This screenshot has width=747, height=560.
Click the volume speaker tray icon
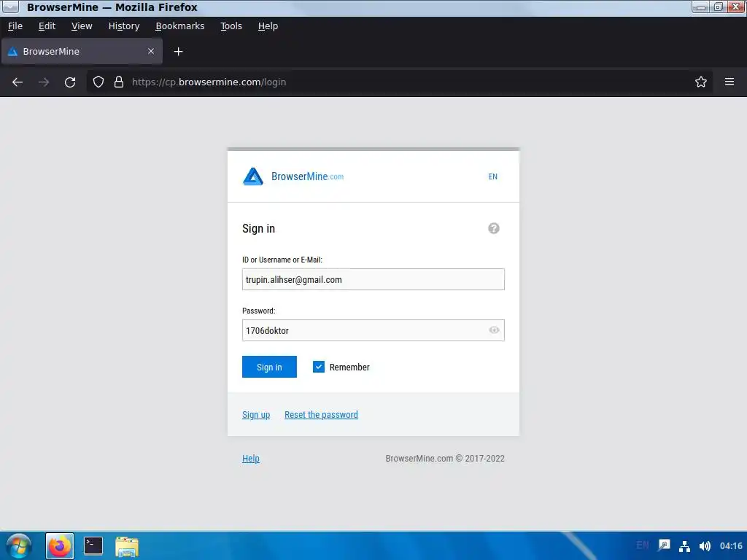(705, 545)
